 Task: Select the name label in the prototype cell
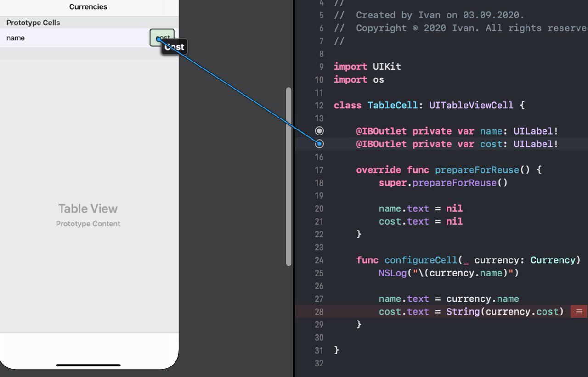pos(16,38)
